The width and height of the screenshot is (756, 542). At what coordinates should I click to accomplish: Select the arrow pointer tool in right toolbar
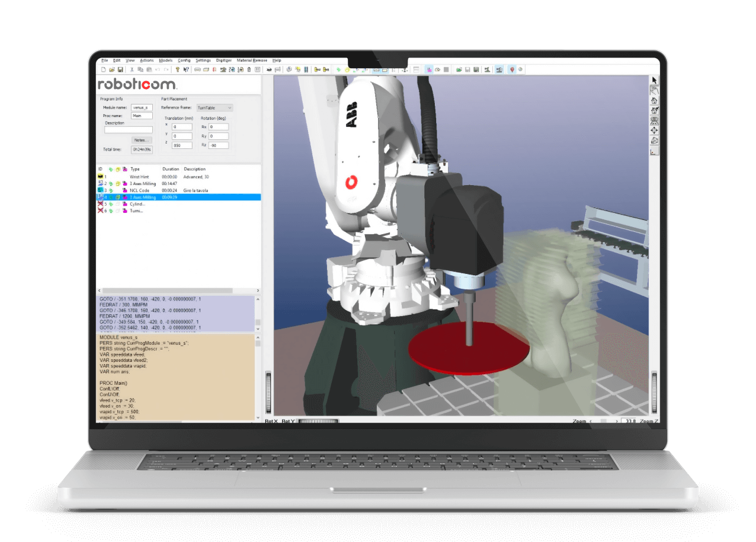coord(654,80)
